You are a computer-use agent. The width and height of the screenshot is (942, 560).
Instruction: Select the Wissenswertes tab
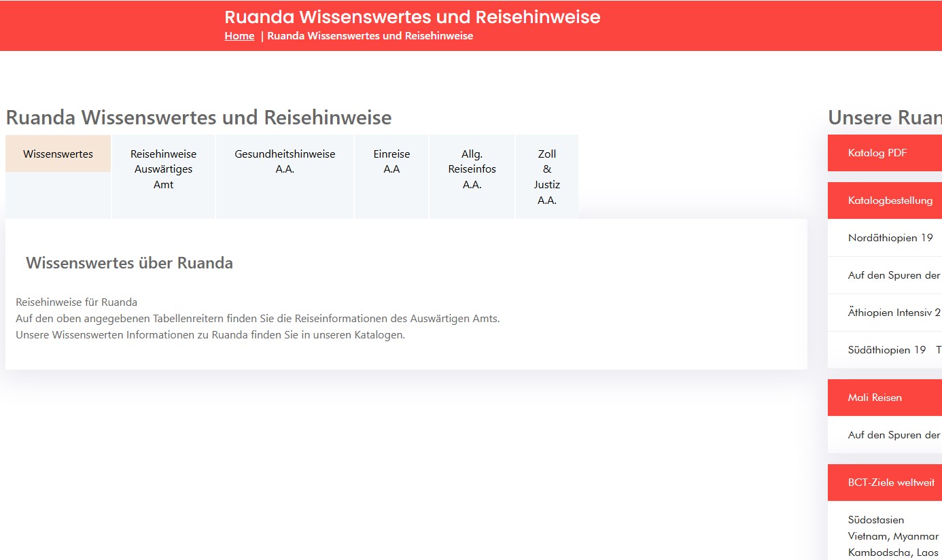pyautogui.click(x=58, y=154)
